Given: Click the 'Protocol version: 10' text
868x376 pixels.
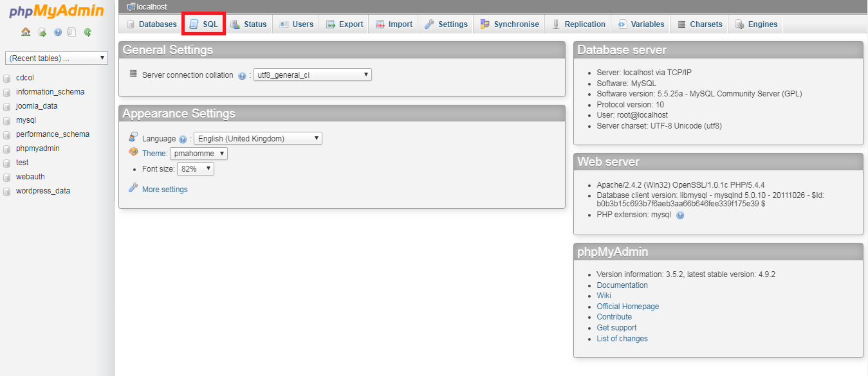Looking at the screenshot, I should click(x=630, y=105).
